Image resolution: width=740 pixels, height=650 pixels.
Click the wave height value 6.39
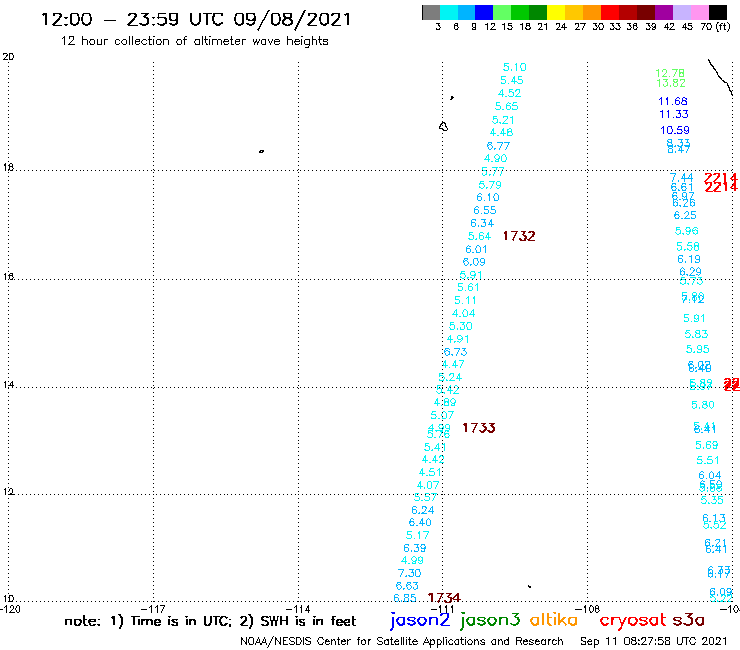[415, 548]
